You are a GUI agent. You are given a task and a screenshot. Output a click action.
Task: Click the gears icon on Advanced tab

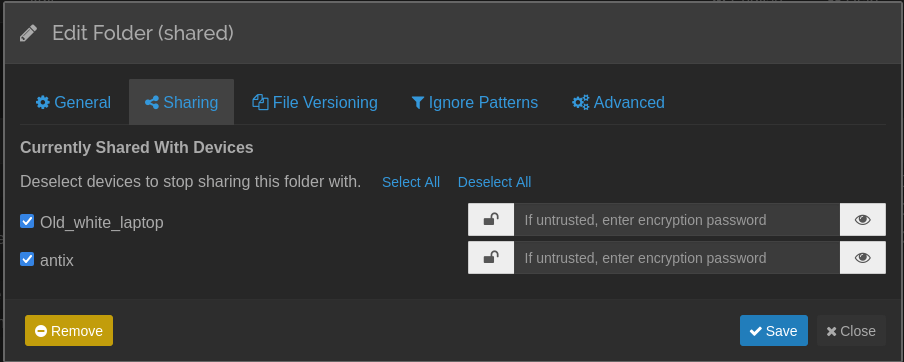point(581,103)
